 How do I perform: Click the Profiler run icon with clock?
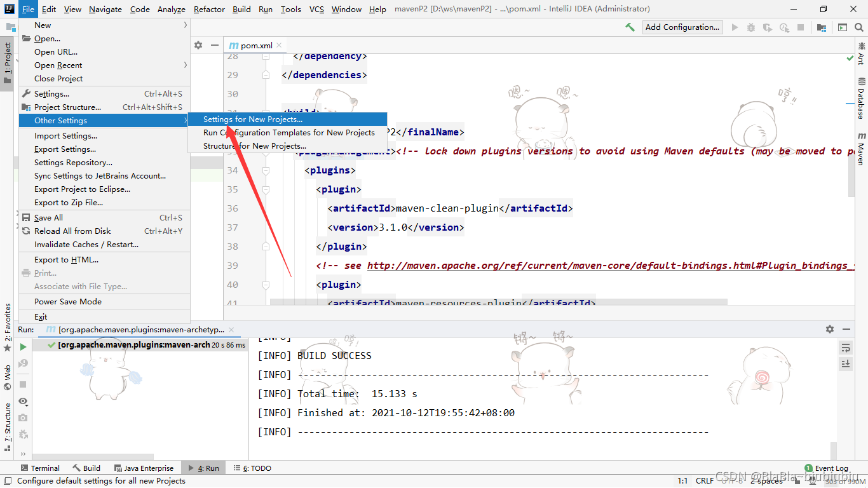[784, 27]
